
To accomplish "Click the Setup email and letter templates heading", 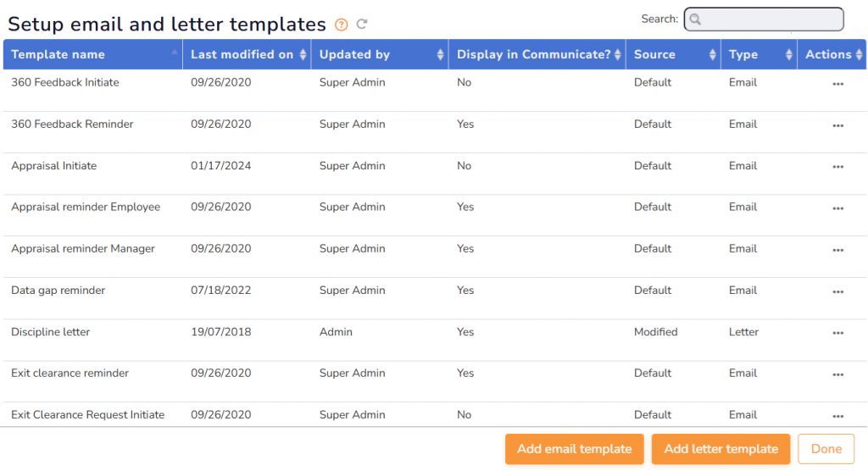I will 167,25.
